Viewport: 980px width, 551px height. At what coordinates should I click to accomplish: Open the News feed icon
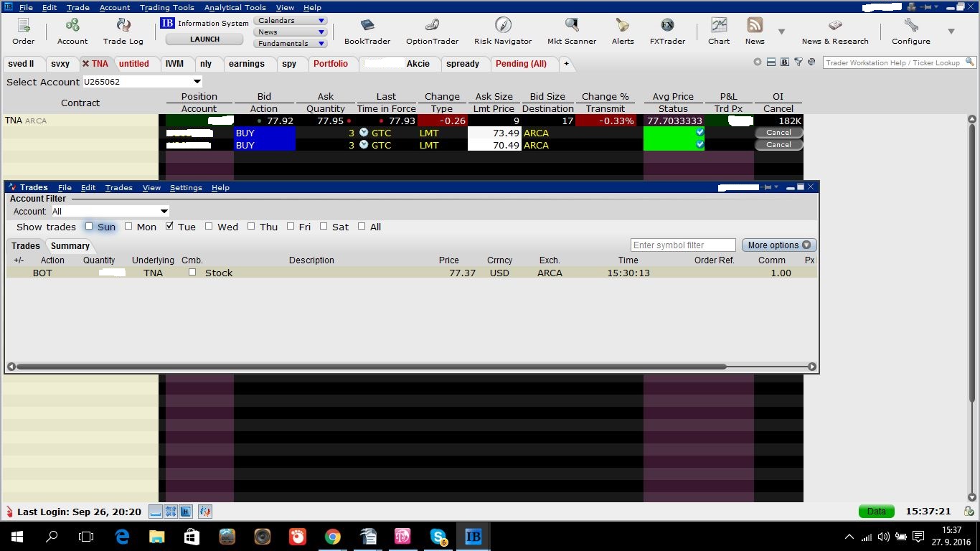click(x=755, y=32)
